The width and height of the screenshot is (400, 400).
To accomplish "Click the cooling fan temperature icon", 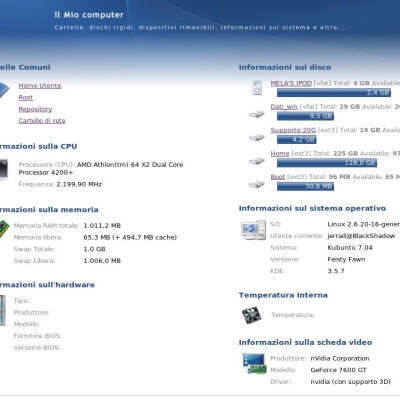I will click(251, 315).
